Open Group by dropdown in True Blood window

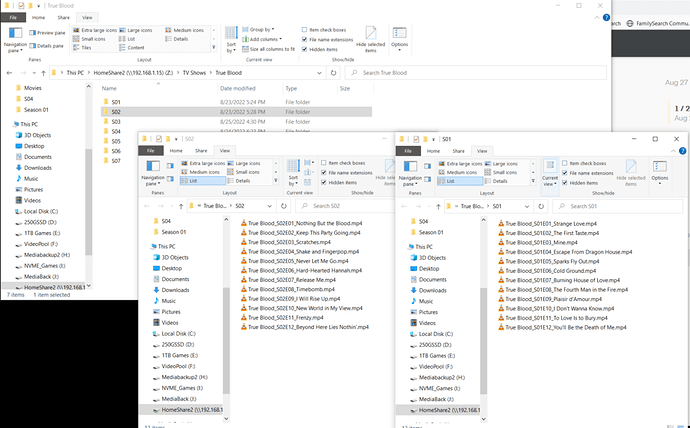tap(258, 29)
